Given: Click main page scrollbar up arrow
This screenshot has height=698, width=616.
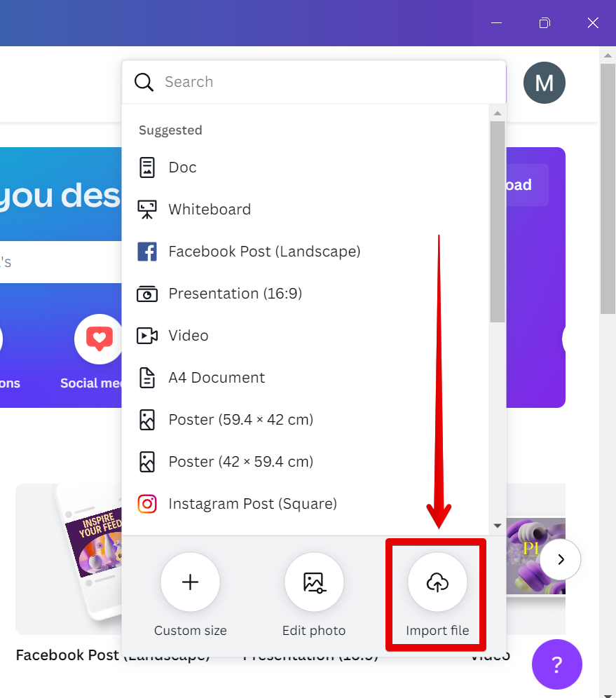Looking at the screenshot, I should pos(608,55).
